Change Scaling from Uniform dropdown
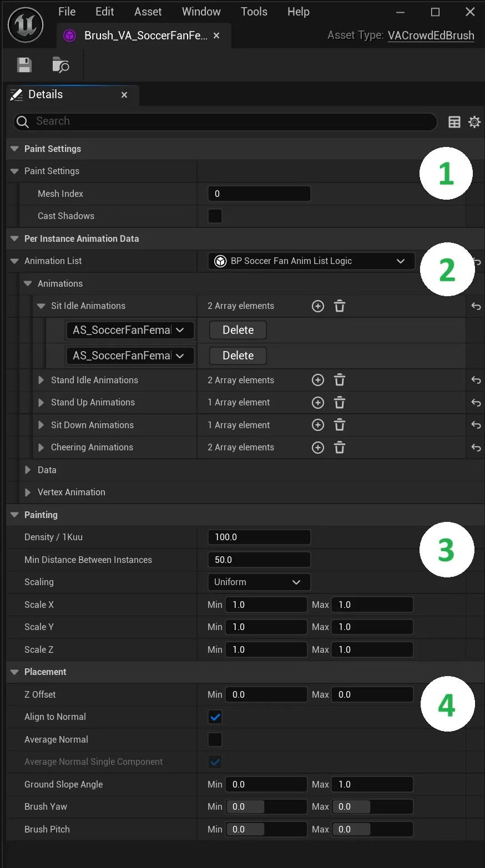This screenshot has height=868, width=485. pyautogui.click(x=259, y=582)
